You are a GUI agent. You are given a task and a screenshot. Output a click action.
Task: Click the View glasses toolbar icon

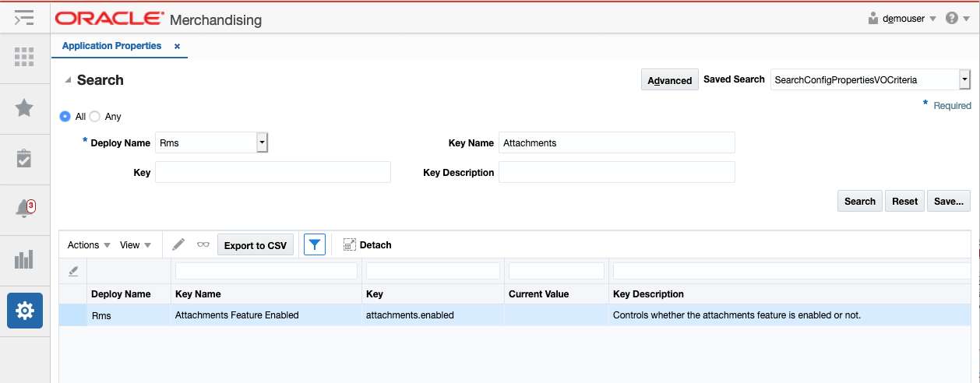(203, 244)
